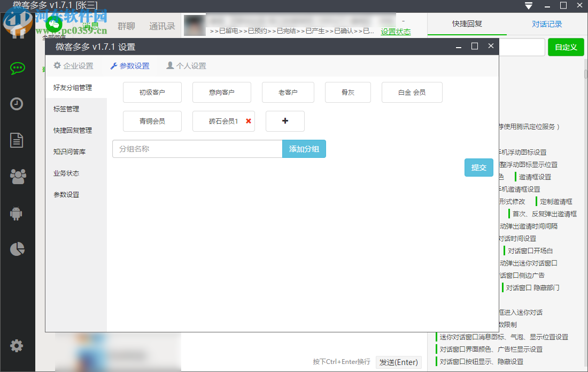Image resolution: width=588 pixels, height=372 pixels.
Task: Click the 提交 submit button
Action: (478, 168)
